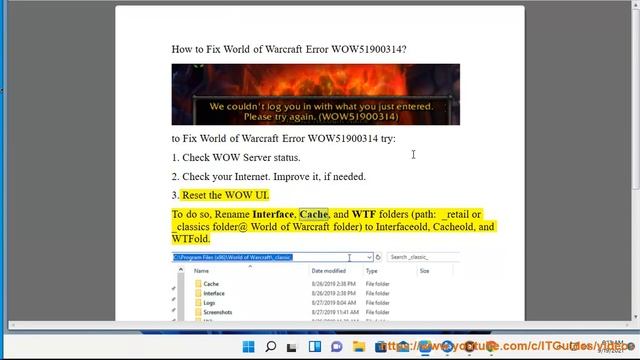Click line "to Fix World of Warcraft Error WOW51900314 try:"
Image resolution: width=640 pixels, height=360 pixels.
tap(283, 139)
